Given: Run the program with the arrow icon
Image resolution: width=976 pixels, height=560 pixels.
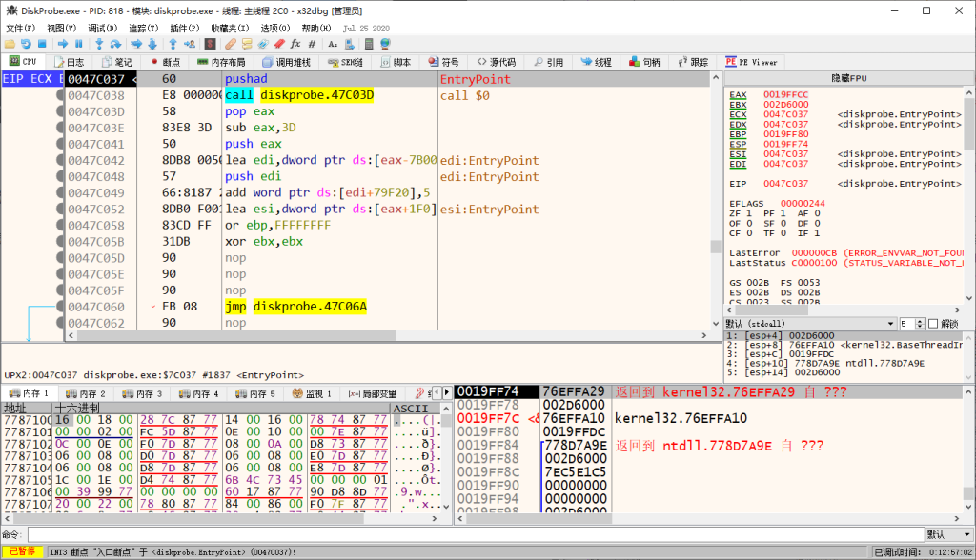Looking at the screenshot, I should pos(63,44).
